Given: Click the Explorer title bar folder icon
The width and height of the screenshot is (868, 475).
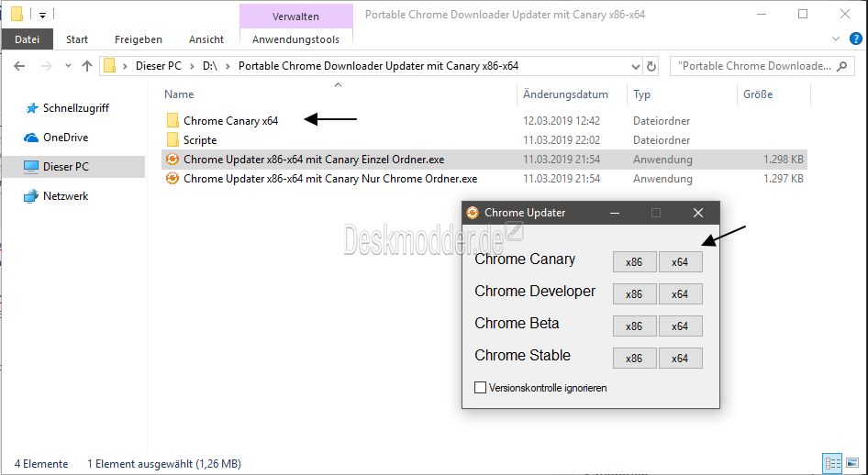Looking at the screenshot, I should pyautogui.click(x=17, y=14).
